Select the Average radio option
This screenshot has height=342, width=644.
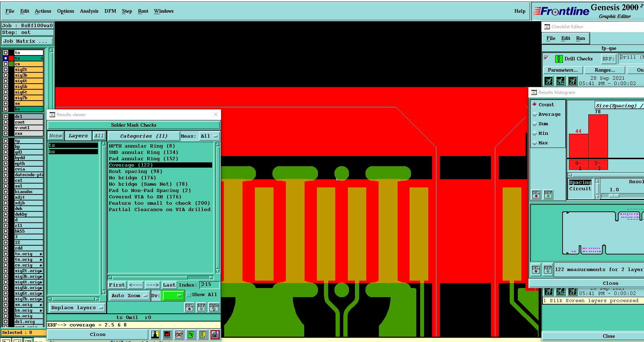coord(535,114)
